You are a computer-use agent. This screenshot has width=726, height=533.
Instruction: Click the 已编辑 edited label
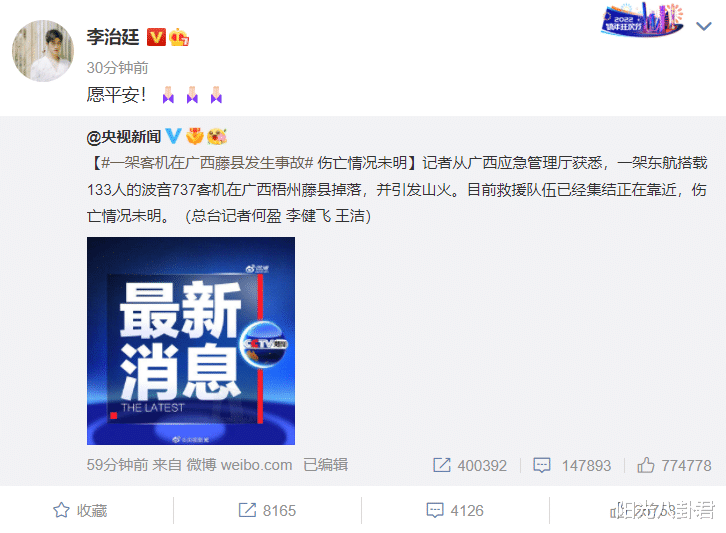tap(325, 464)
